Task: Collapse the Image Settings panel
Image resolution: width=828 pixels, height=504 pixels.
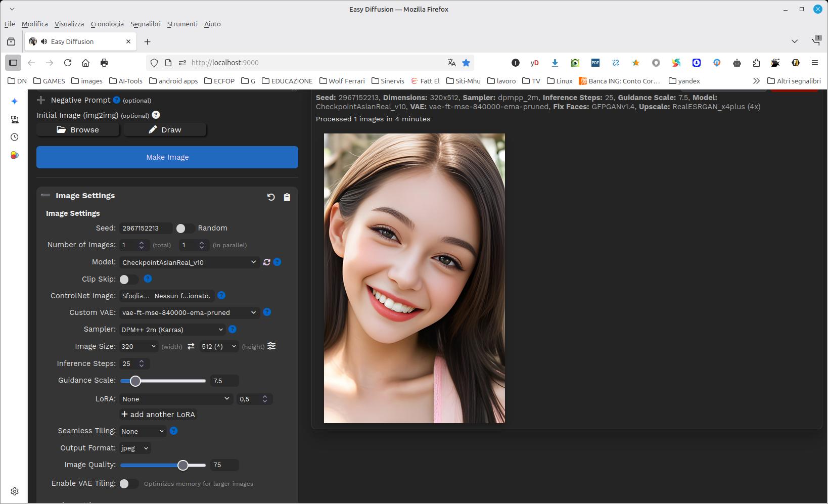Action: click(45, 195)
